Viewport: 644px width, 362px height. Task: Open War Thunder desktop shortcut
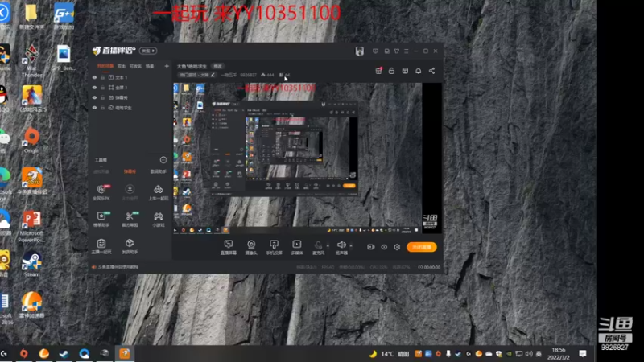pyautogui.click(x=31, y=61)
